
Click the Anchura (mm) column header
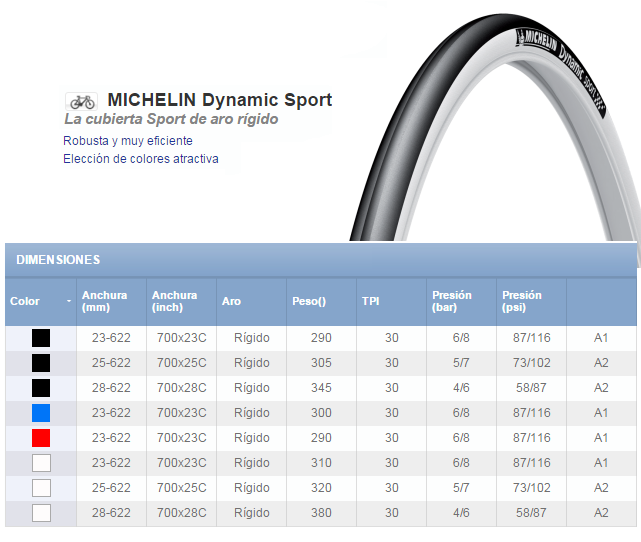click(111, 301)
